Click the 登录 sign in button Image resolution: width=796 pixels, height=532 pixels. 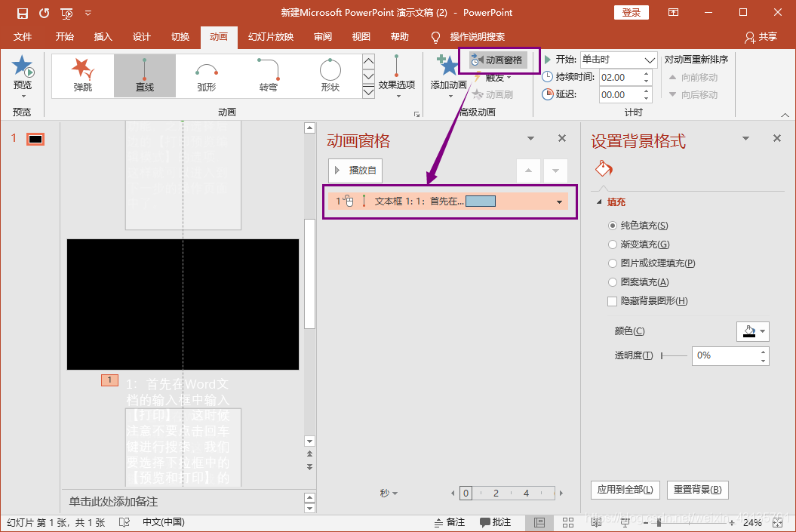[632, 13]
